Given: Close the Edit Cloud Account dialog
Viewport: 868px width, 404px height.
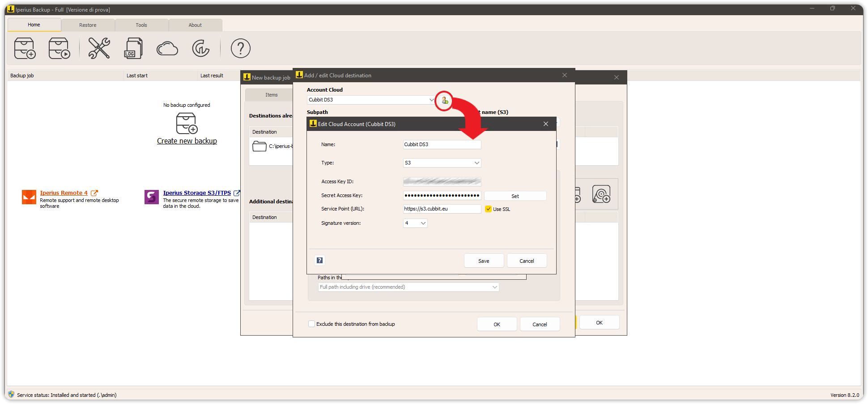Looking at the screenshot, I should (546, 124).
